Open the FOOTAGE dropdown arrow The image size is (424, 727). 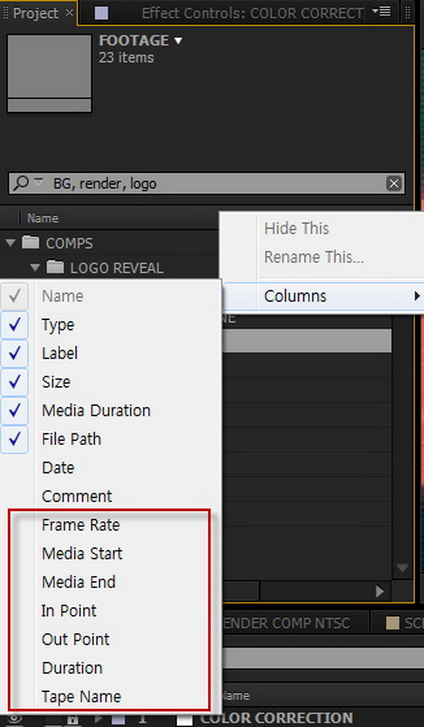(178, 41)
